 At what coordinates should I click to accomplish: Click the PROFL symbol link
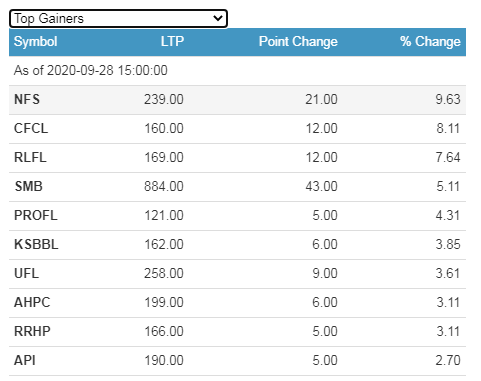(36, 215)
